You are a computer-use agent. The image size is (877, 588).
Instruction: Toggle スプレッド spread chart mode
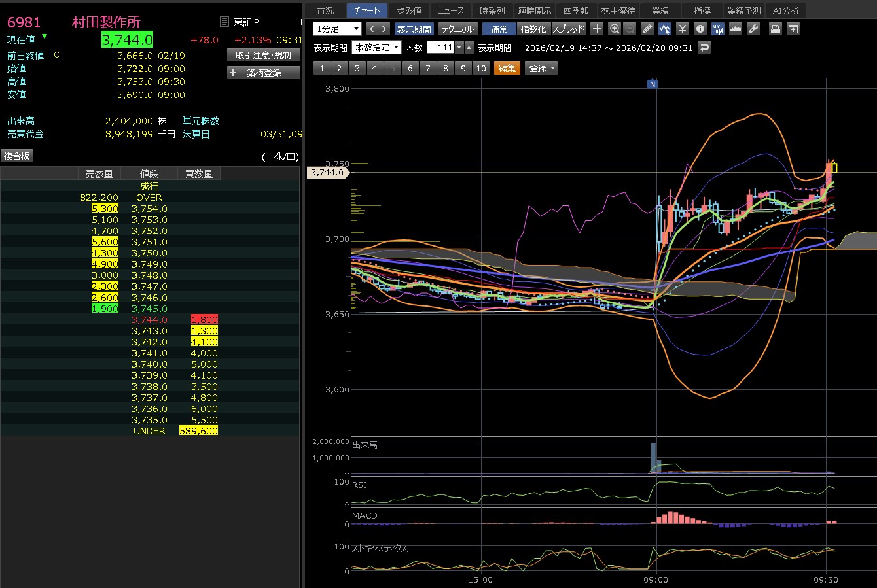pyautogui.click(x=568, y=29)
